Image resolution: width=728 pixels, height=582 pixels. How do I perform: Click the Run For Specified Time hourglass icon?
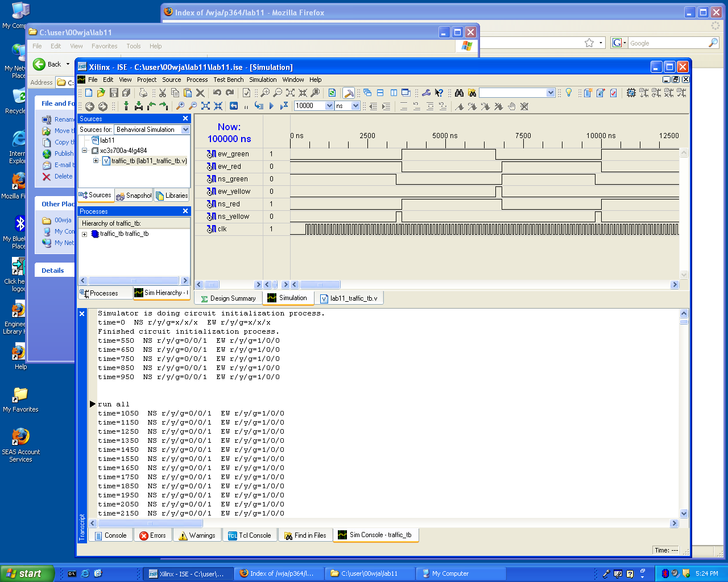[x=284, y=106]
